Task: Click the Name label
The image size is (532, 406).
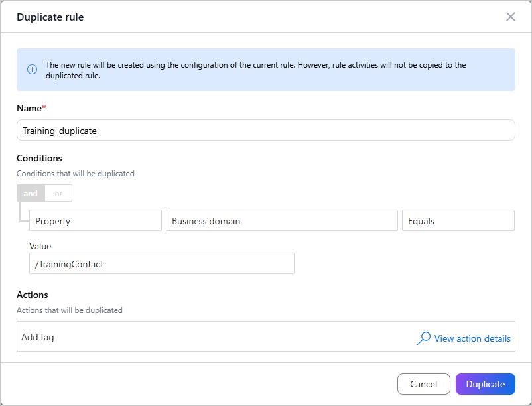Action: pos(31,108)
